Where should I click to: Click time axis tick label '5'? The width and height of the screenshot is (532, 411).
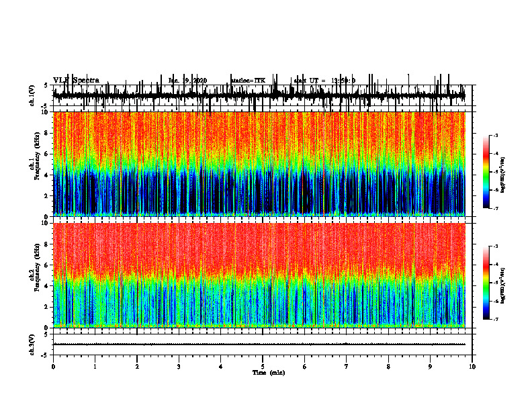point(263,367)
